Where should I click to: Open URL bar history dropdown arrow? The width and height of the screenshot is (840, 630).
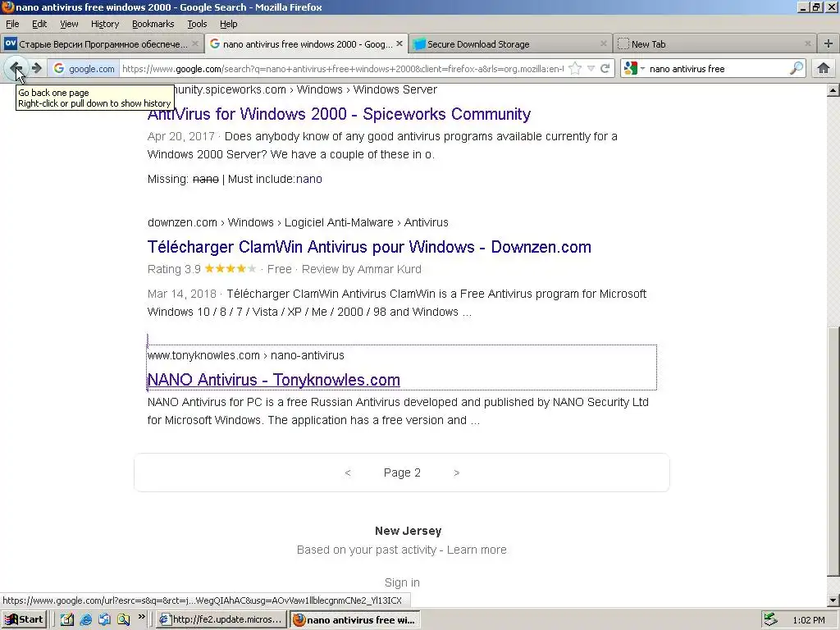click(x=591, y=69)
